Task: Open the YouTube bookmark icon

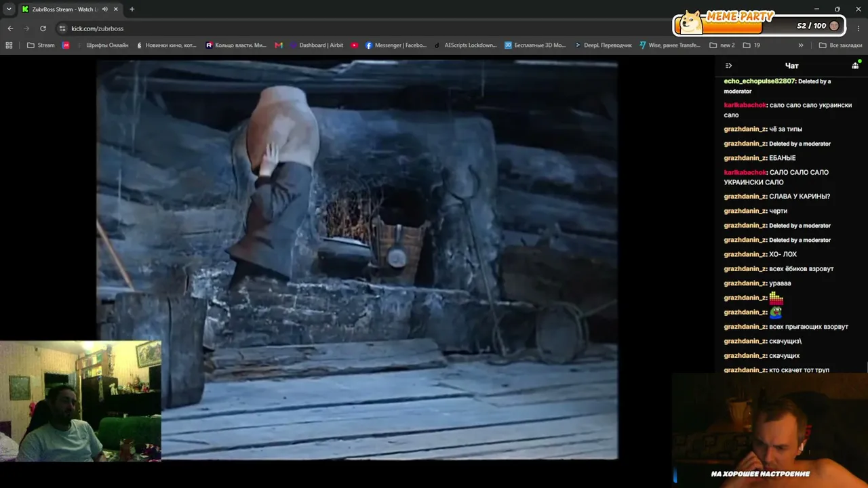Action: coord(355,45)
